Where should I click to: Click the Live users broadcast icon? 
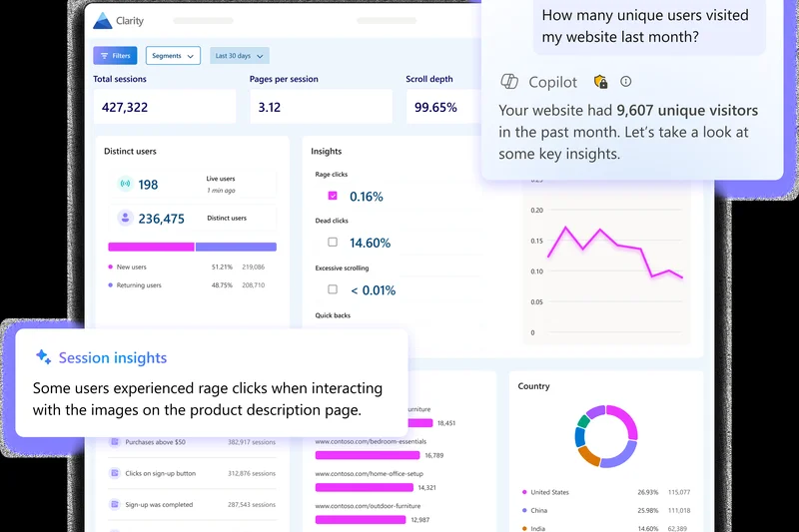(x=125, y=185)
